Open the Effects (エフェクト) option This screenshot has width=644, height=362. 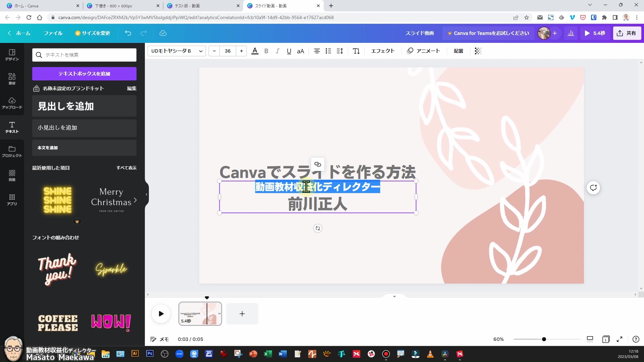click(383, 51)
